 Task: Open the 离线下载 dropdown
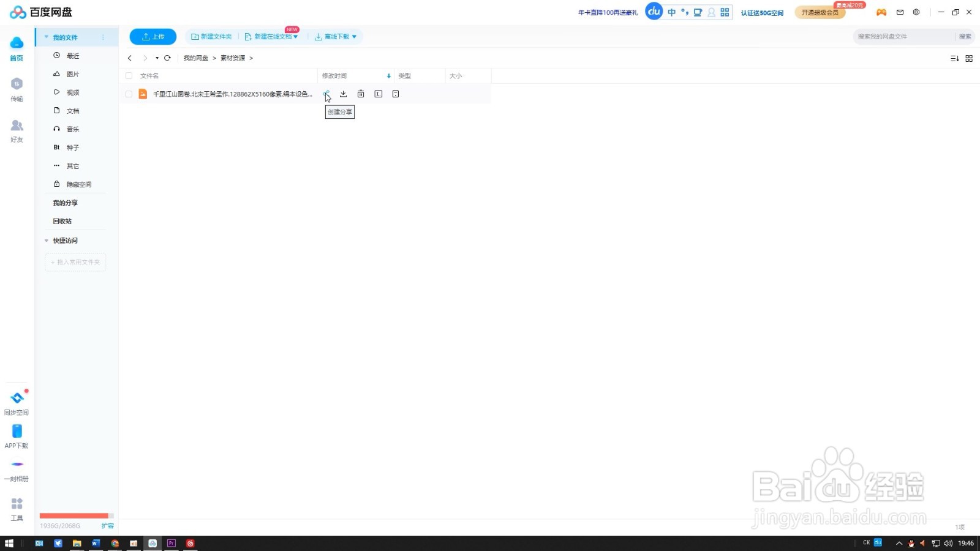point(335,37)
